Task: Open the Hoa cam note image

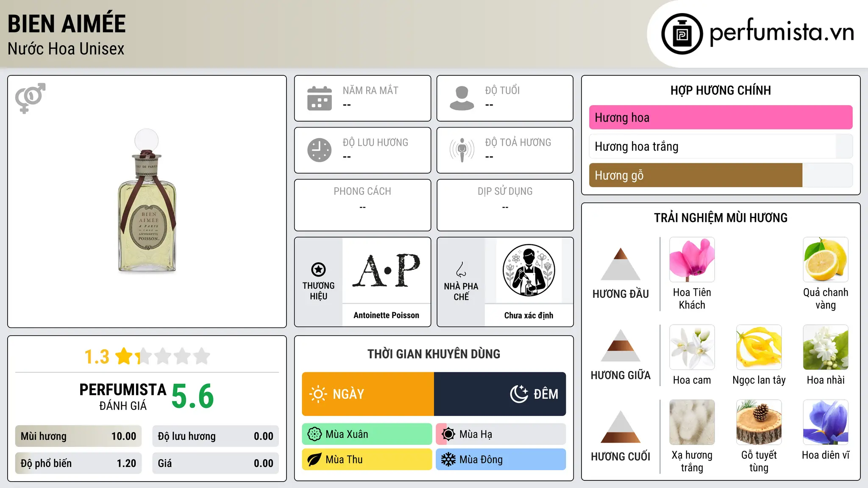Action: tap(692, 347)
